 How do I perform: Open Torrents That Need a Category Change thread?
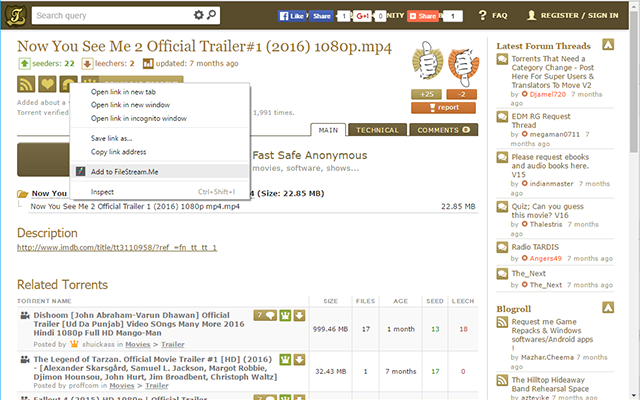[x=552, y=72]
